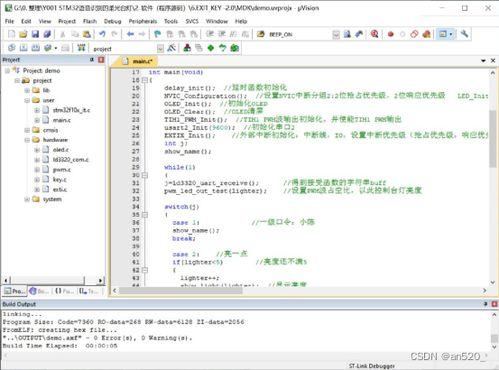Click the Save All icon
The height and width of the screenshot is (370, 499).
[x=47, y=34]
